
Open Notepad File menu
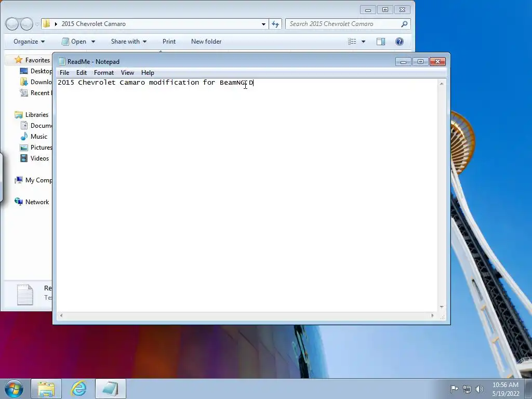(64, 73)
